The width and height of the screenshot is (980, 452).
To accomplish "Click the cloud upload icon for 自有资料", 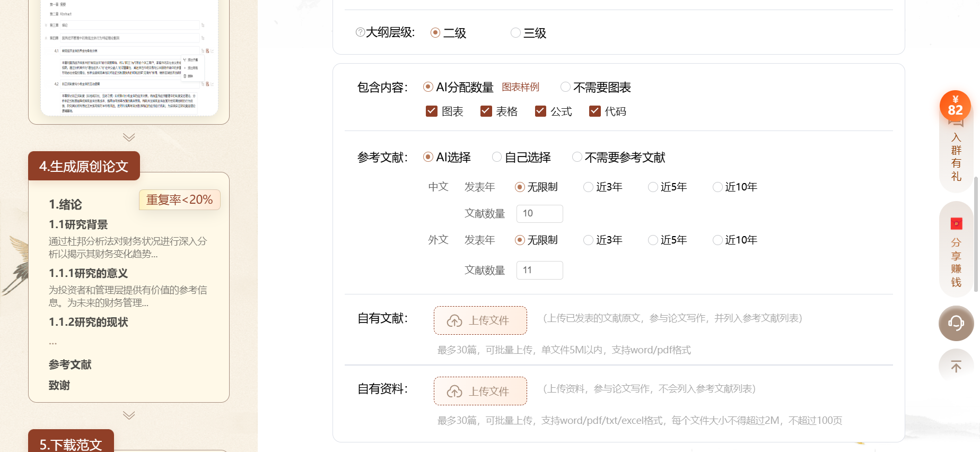I will click(454, 392).
